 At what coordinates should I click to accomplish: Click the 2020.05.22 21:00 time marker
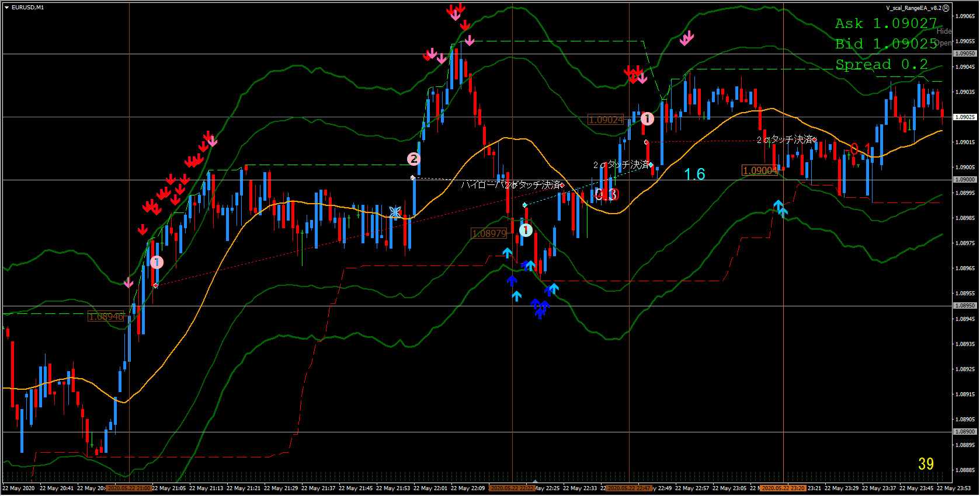(x=129, y=488)
